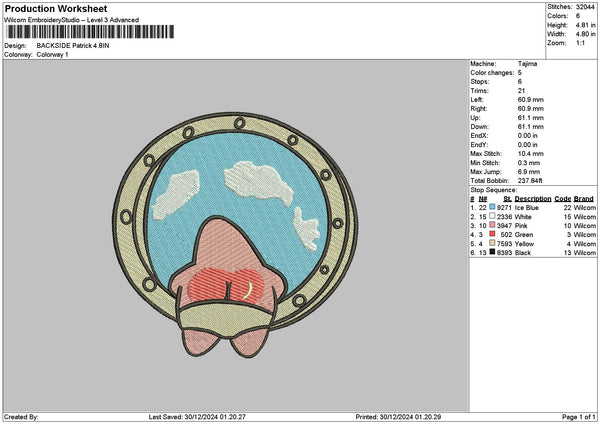Click the red swatch labeled Green
This screenshot has height=424, width=600.
492,234
